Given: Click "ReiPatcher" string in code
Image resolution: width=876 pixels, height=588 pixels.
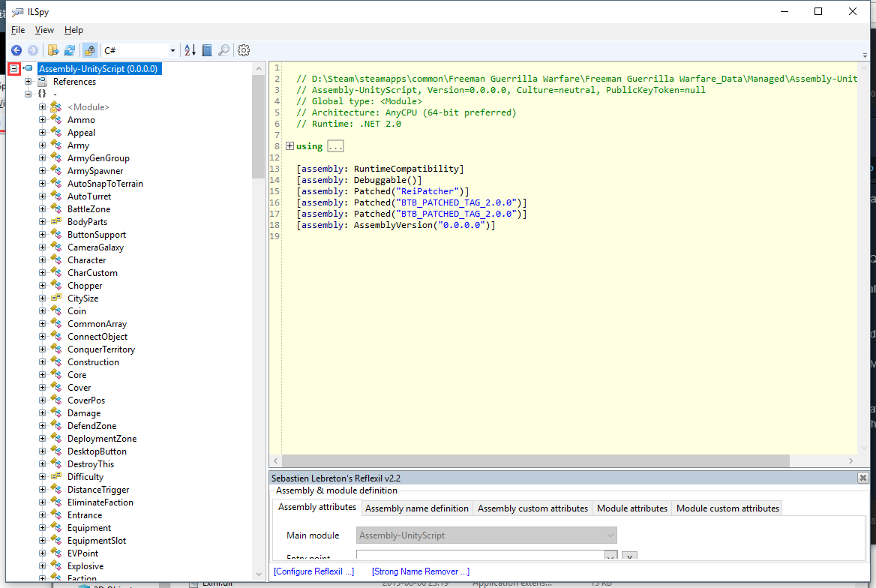Looking at the screenshot, I should point(427,191).
